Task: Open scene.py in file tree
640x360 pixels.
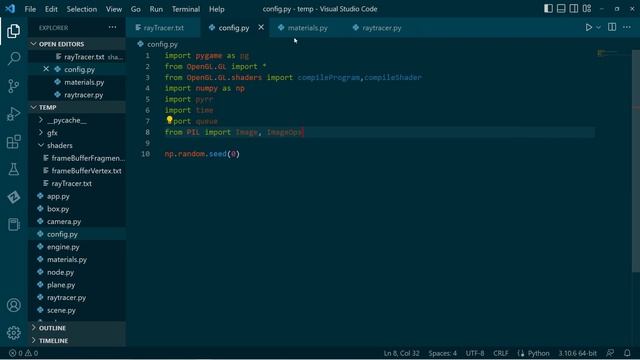Action: tap(77, 310)
